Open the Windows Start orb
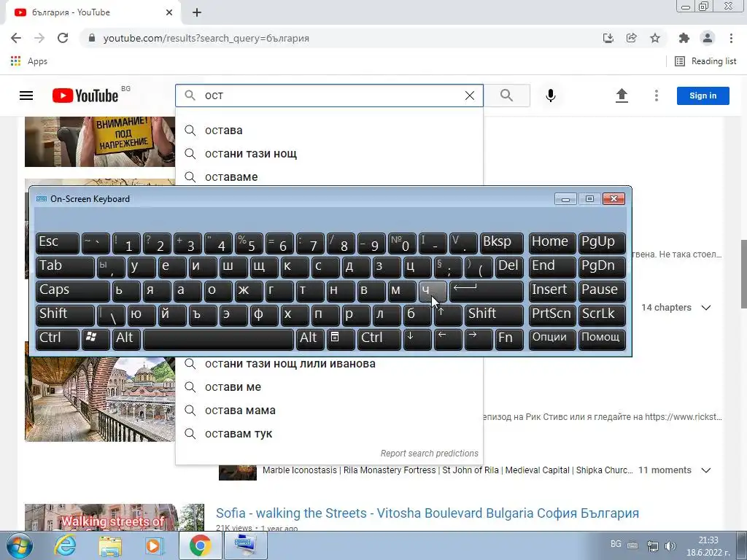 pyautogui.click(x=19, y=546)
